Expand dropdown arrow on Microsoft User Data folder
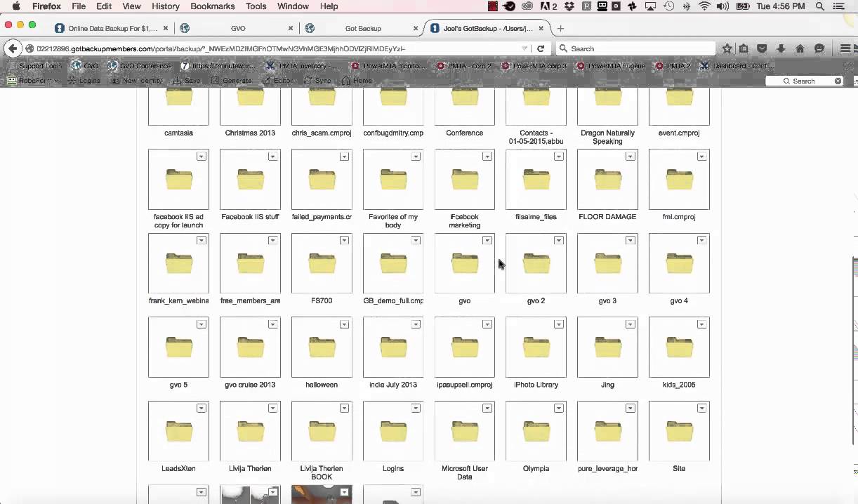 tap(487, 408)
